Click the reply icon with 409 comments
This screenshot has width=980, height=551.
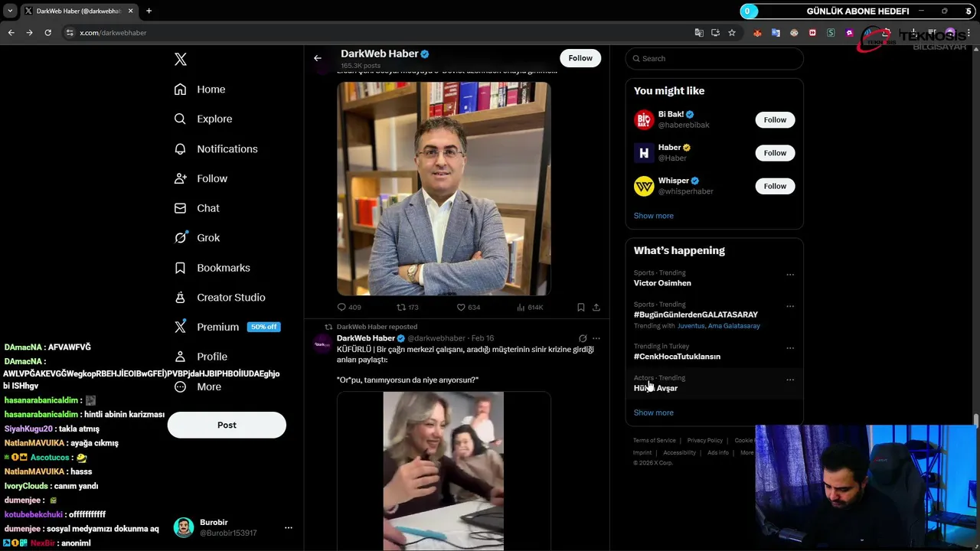(349, 307)
